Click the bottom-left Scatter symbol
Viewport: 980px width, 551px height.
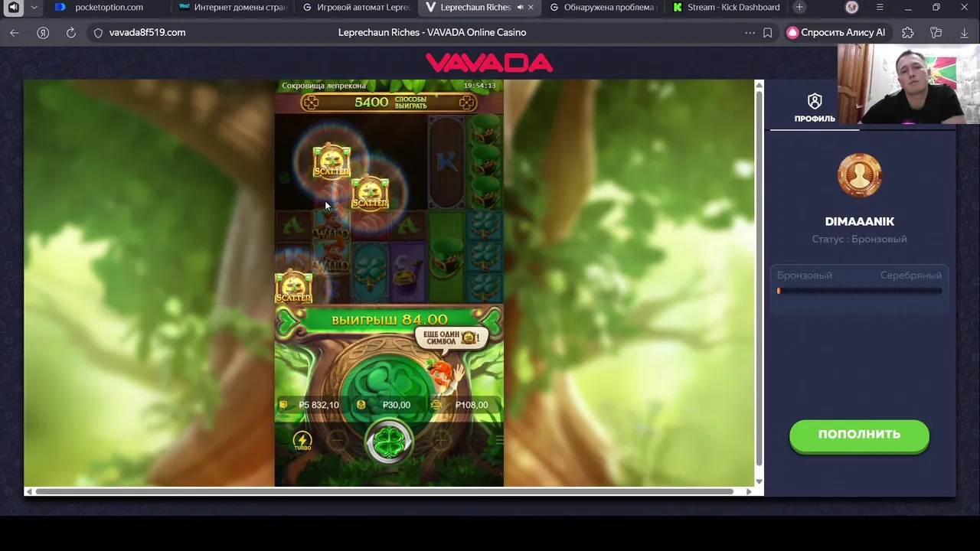click(x=293, y=287)
